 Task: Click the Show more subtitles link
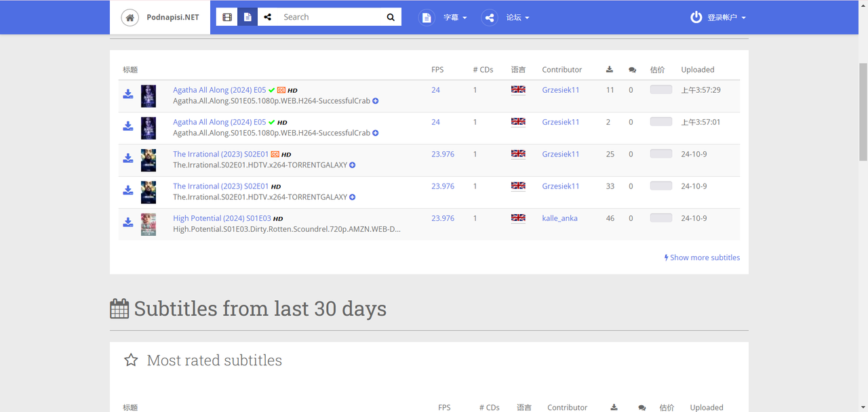tap(702, 257)
